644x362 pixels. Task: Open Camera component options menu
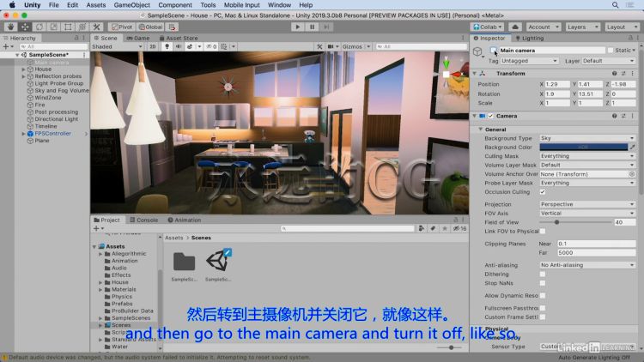click(x=633, y=116)
